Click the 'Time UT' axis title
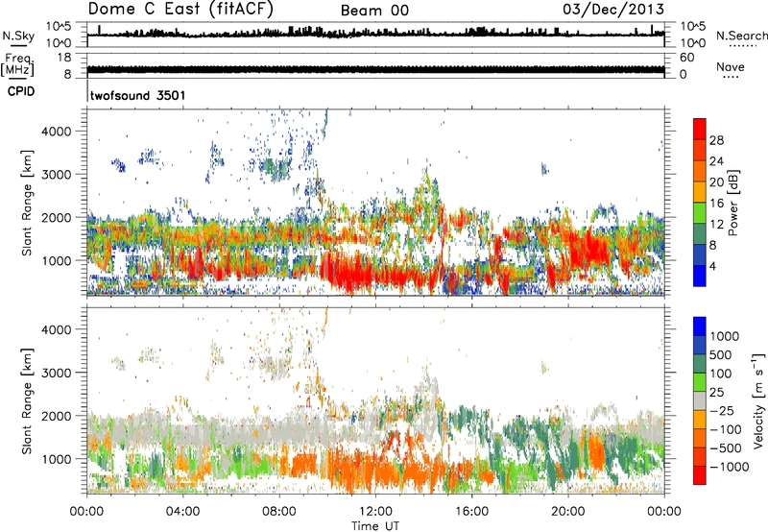The image size is (768, 532). coord(375,525)
